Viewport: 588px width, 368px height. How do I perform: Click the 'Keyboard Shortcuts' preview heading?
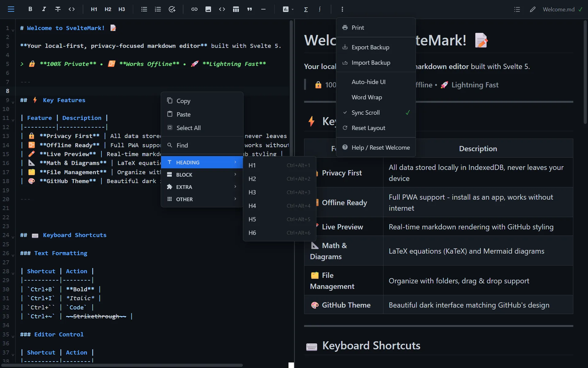click(x=371, y=346)
